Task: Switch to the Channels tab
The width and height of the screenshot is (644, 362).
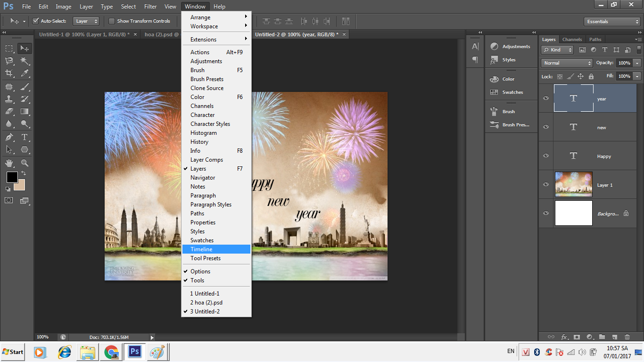Action: (572, 40)
